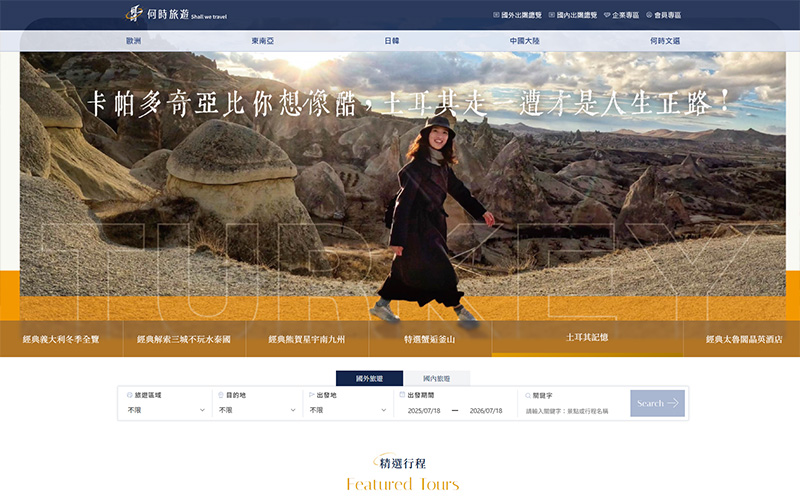Click the start date 2025/07/18 field
The width and height of the screenshot is (800, 502).
coord(424,411)
